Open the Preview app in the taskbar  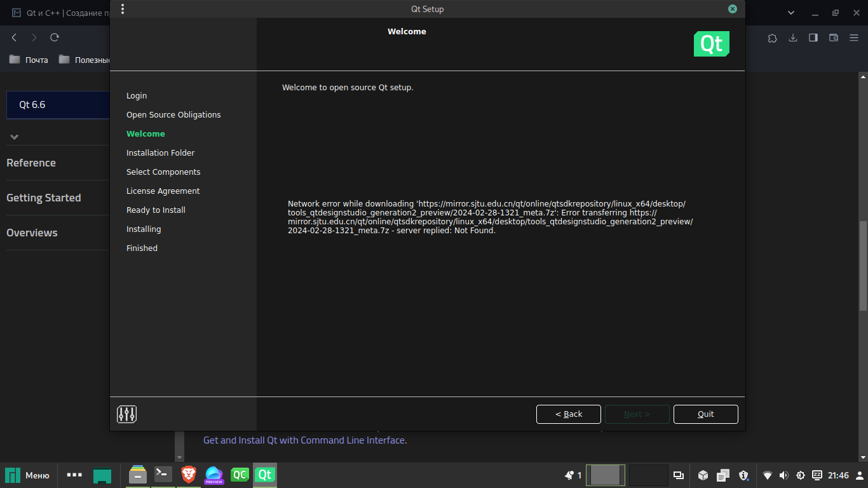click(x=214, y=475)
